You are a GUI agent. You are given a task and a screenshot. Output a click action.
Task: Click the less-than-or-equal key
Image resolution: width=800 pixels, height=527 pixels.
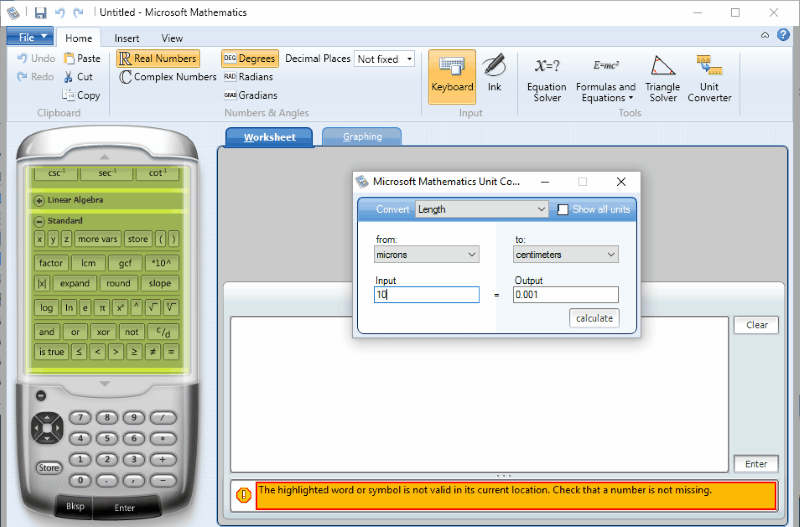click(x=79, y=352)
